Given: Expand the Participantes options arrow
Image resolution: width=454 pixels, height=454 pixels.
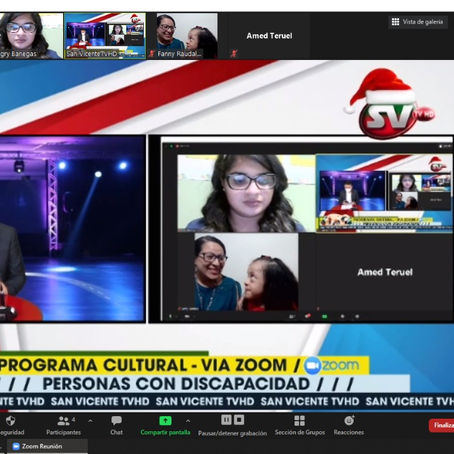Looking at the screenshot, I should click(90, 421).
